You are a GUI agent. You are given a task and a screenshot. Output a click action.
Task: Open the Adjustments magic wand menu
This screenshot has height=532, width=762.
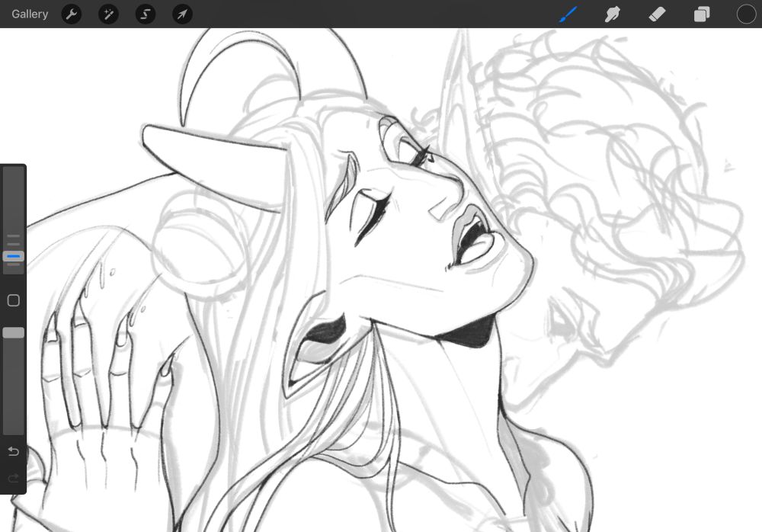[x=108, y=14]
